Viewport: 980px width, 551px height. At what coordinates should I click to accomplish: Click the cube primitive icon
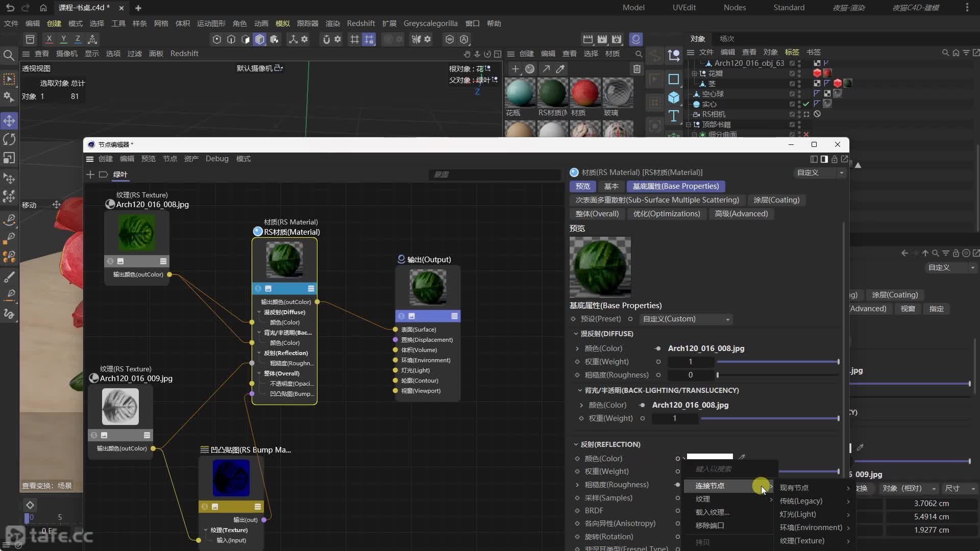click(x=674, y=97)
